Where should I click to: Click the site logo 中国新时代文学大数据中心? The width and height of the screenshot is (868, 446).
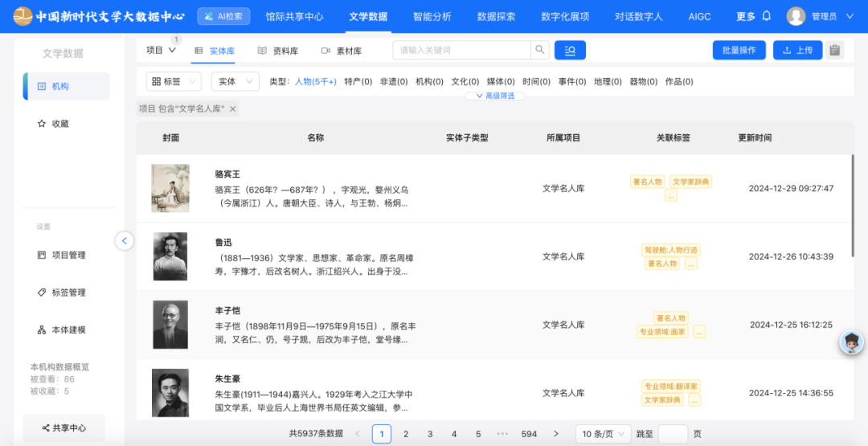click(99, 16)
